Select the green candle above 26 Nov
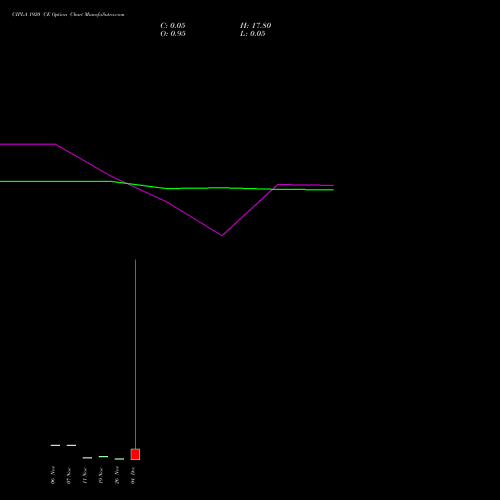This screenshot has width=500, height=500. pos(119,459)
